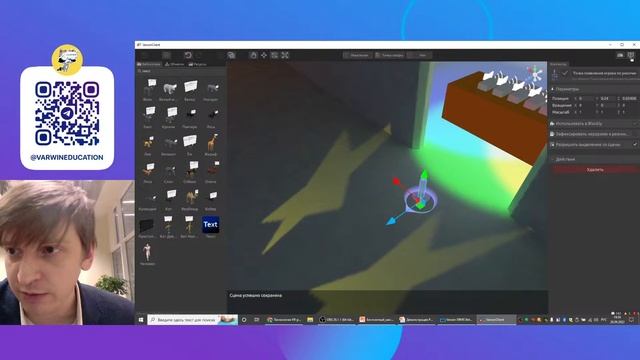Viewport: 640px width, 360px height.
Task: Click the redo arrow next to undo
Action: tap(200, 55)
